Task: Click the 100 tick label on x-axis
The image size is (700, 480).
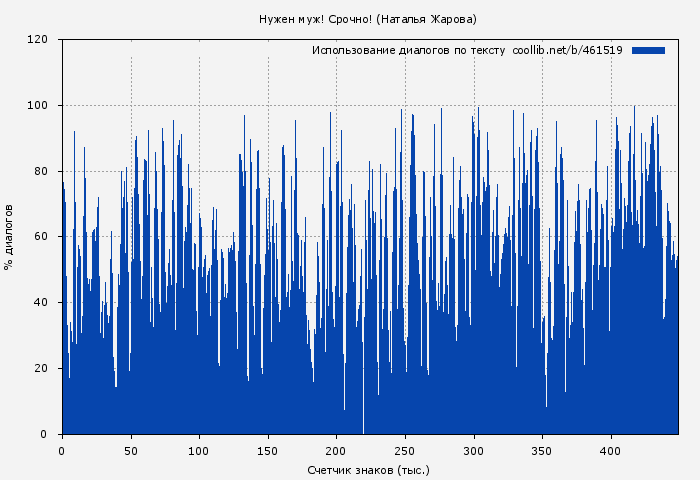Action: click(199, 450)
